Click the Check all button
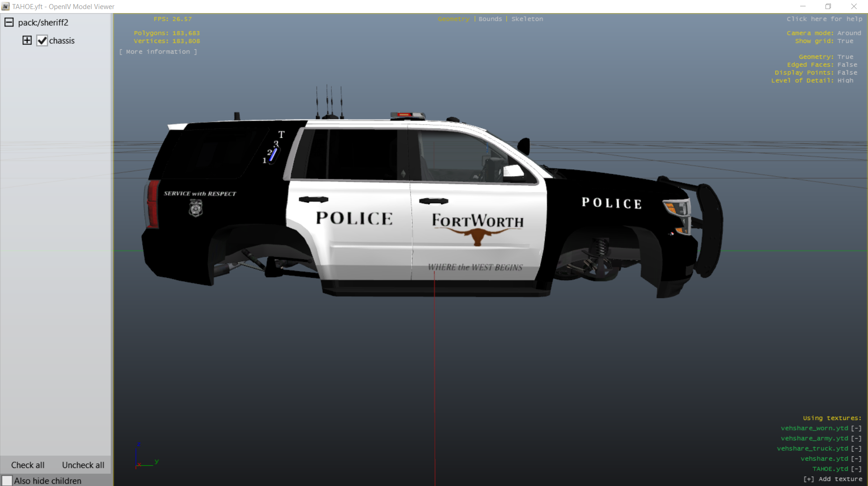This screenshot has height=486, width=868. [x=28, y=465]
